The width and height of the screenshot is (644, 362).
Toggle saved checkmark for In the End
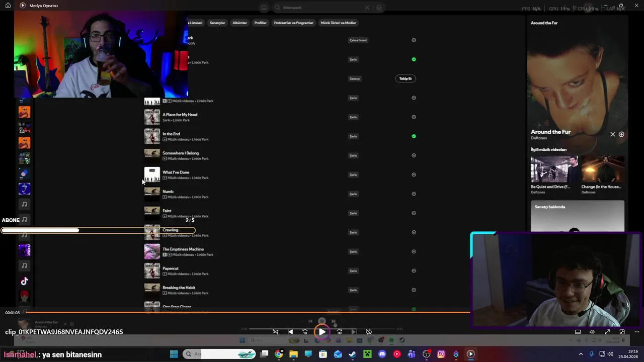tap(414, 136)
